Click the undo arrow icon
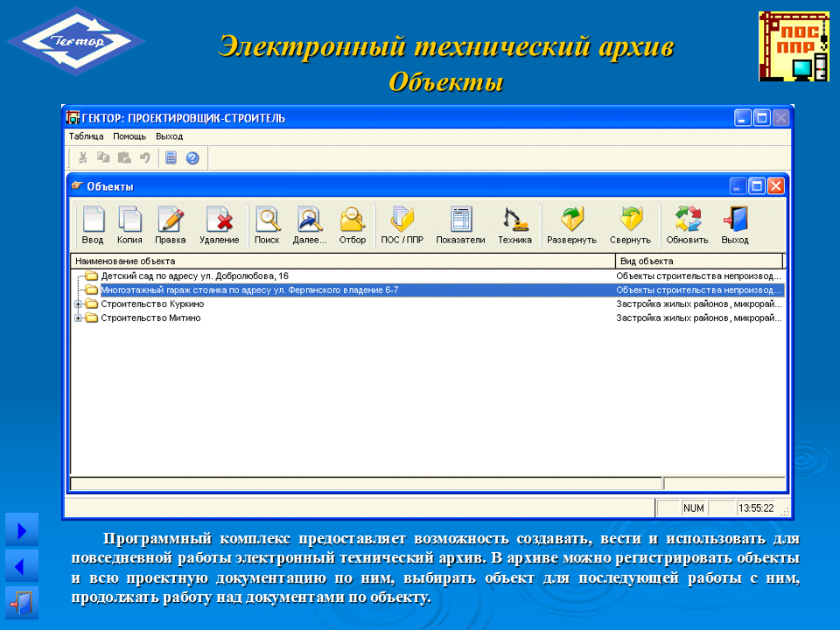The width and height of the screenshot is (840, 630). point(144,157)
